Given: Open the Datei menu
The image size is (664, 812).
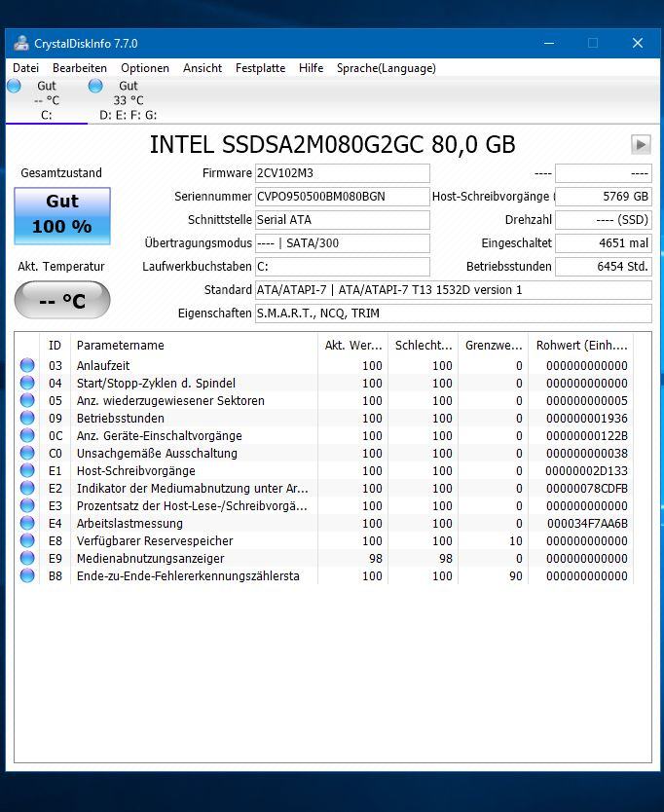Looking at the screenshot, I should [x=26, y=68].
